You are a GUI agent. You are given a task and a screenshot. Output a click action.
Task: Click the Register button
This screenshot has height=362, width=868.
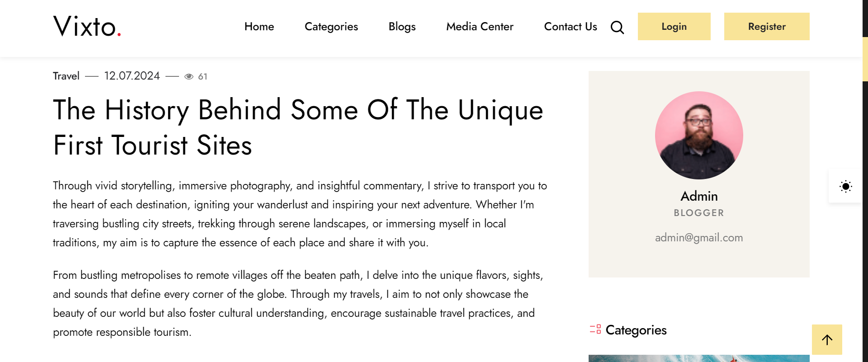pyautogui.click(x=767, y=26)
